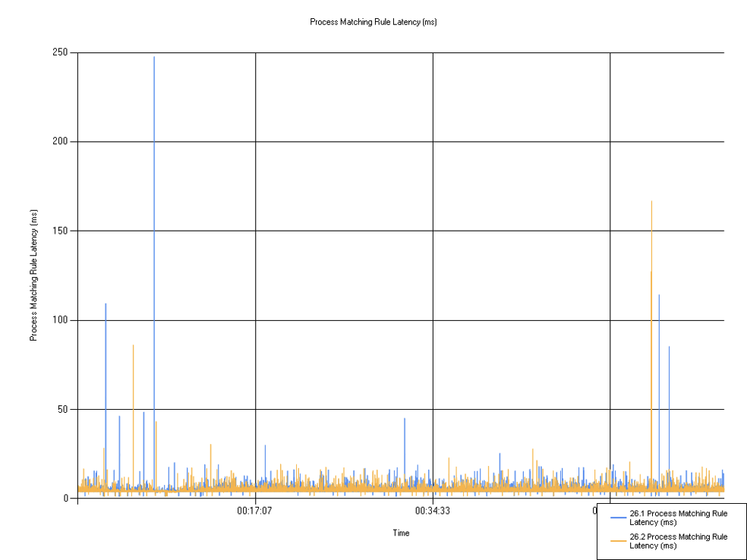Screen dimensions: 747x560
Task: Click the y-axis value 150
Action: (x=59, y=231)
